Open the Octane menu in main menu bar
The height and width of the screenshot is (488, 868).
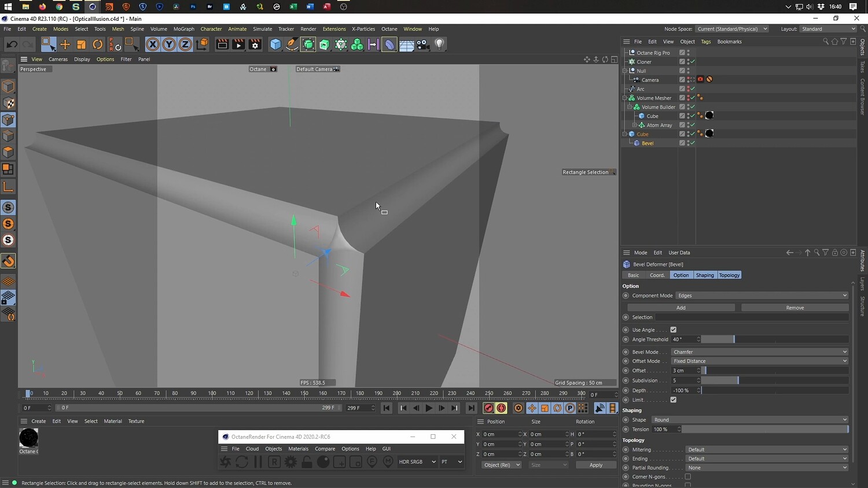click(389, 29)
